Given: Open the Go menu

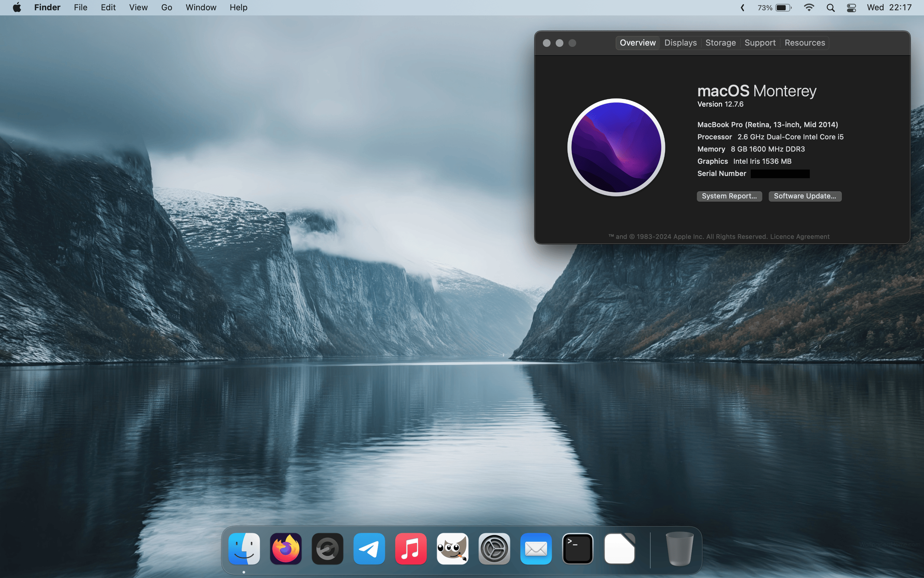Looking at the screenshot, I should tap(167, 7).
